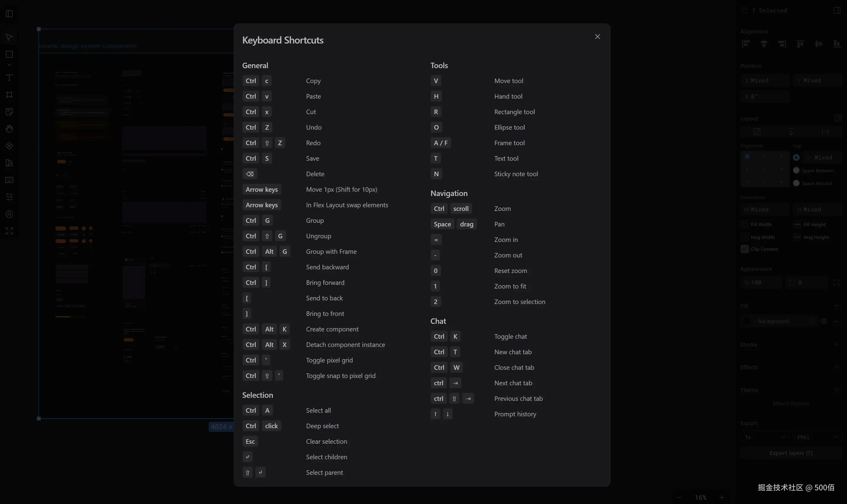Screen dimensions: 847x504
Task: Click the Export layers (7) button
Action: (x=791, y=453)
